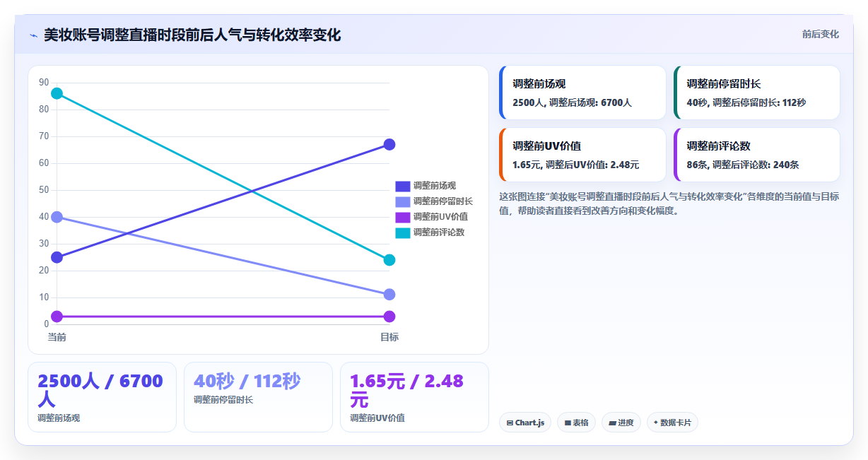This screenshot has height=460, width=868.
Task: Click the 90 y-axis tick label
Action: click(x=44, y=83)
